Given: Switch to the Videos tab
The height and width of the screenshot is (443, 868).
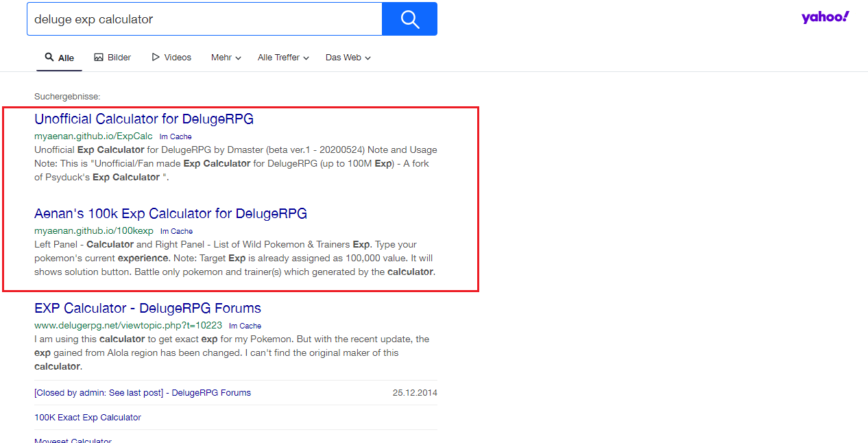Looking at the screenshot, I should (171, 58).
